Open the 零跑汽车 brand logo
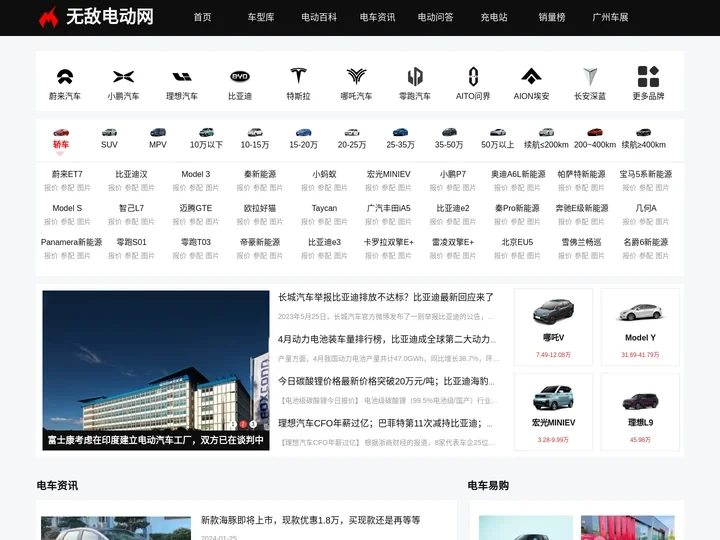The height and width of the screenshot is (540, 720). [x=415, y=77]
